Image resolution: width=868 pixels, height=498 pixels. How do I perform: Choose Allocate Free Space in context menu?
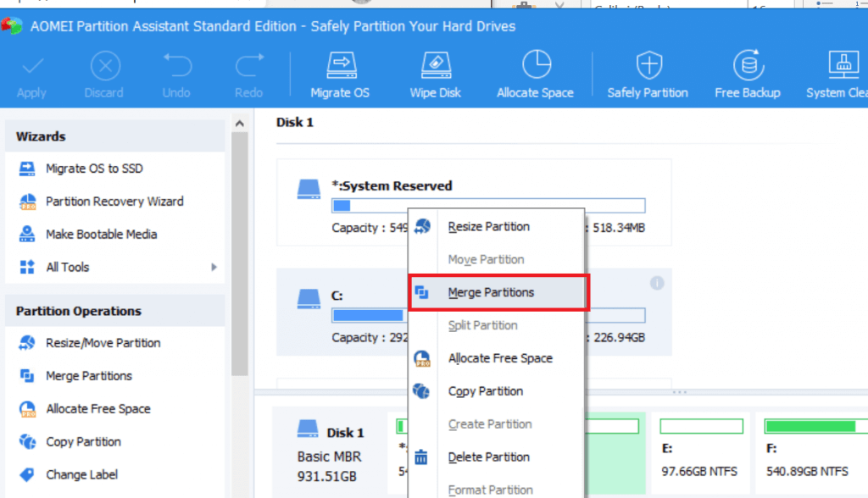(x=496, y=358)
